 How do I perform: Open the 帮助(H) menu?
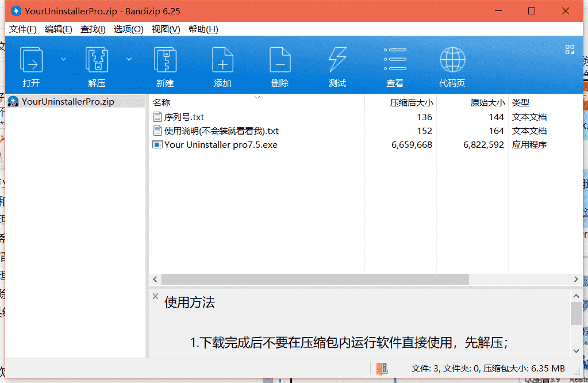point(203,29)
